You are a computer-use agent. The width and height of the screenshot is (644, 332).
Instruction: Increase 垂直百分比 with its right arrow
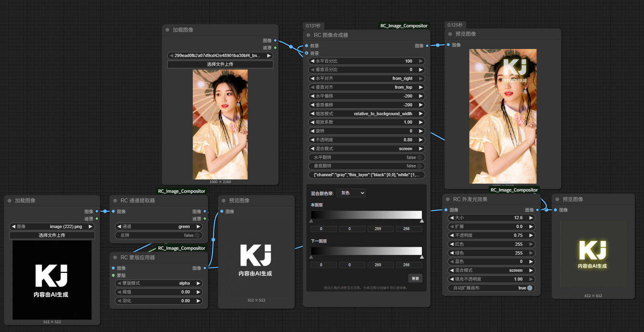[x=421, y=70]
